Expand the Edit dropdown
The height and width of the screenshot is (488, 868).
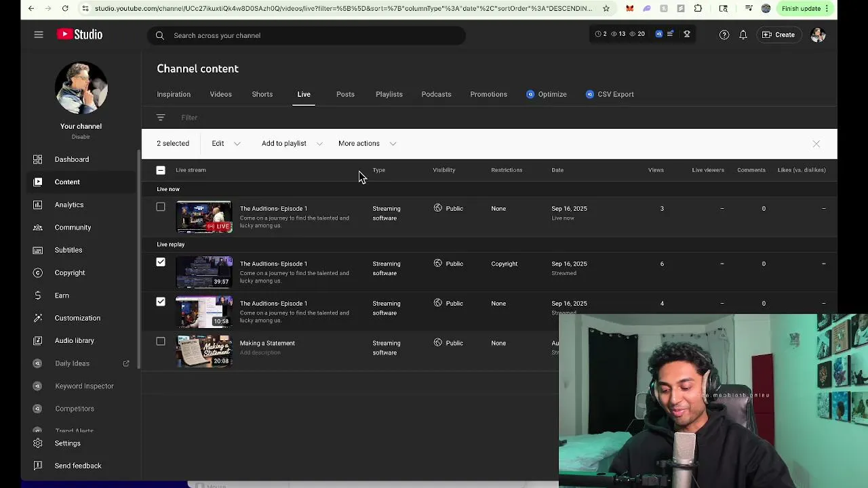tap(226, 144)
